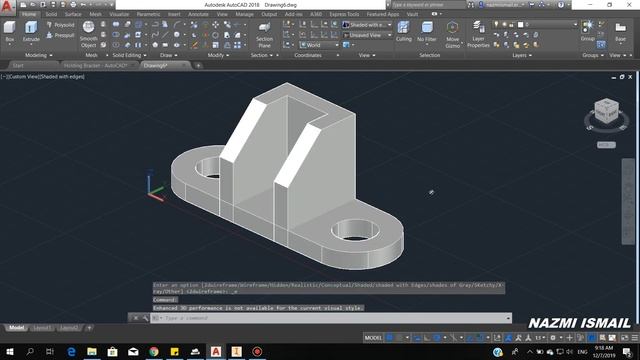Click the screen recorder taskbar icon

(x=257, y=351)
